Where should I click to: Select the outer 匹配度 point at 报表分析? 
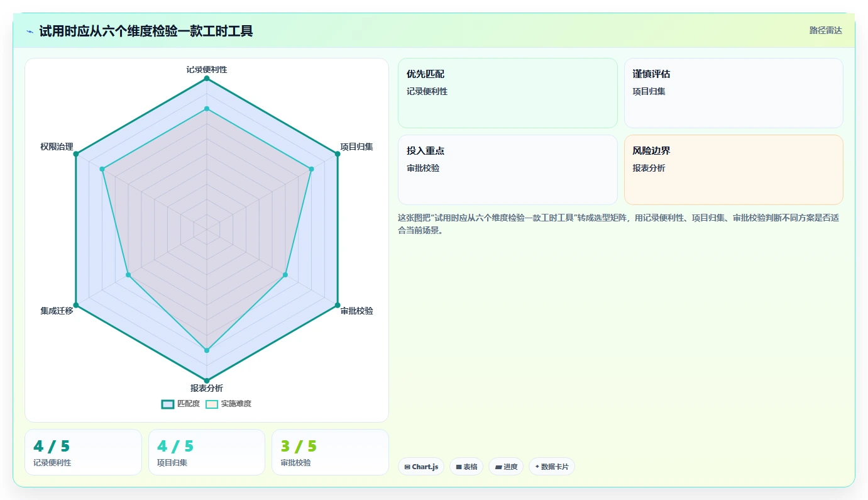pos(206,381)
